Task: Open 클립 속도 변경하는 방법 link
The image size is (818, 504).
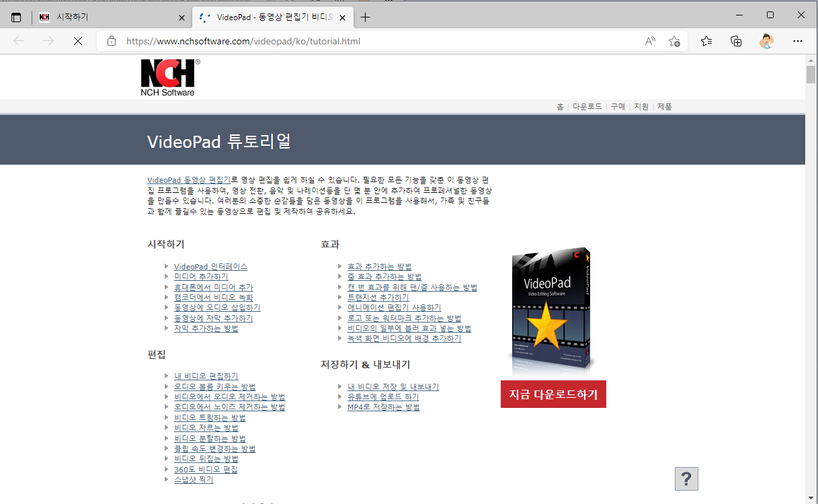Action: (x=215, y=448)
